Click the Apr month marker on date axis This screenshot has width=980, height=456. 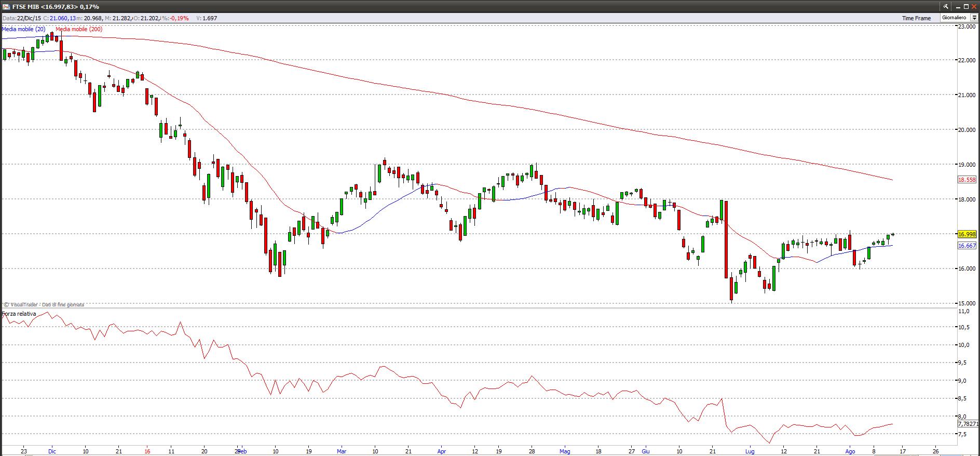442,451
